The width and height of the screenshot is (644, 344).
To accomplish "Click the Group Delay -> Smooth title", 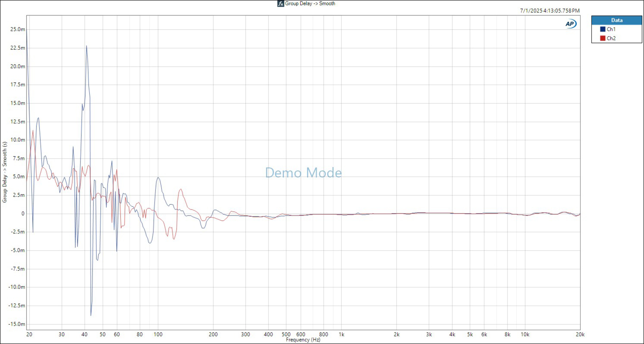I will click(x=310, y=4).
